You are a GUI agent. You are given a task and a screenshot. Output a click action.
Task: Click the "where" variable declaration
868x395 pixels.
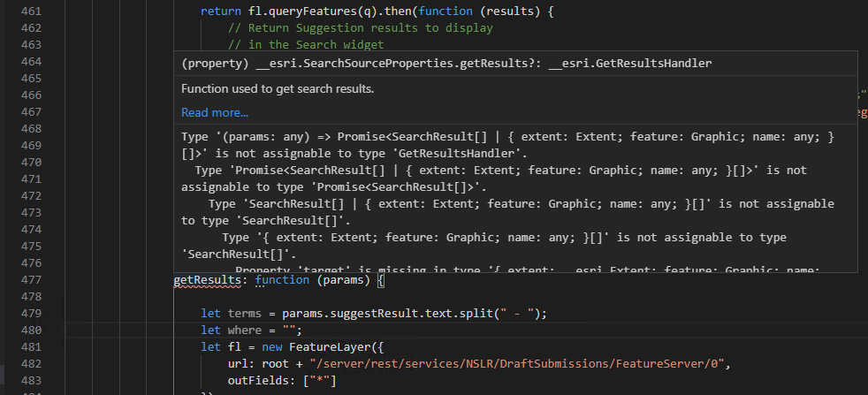pyautogui.click(x=245, y=331)
